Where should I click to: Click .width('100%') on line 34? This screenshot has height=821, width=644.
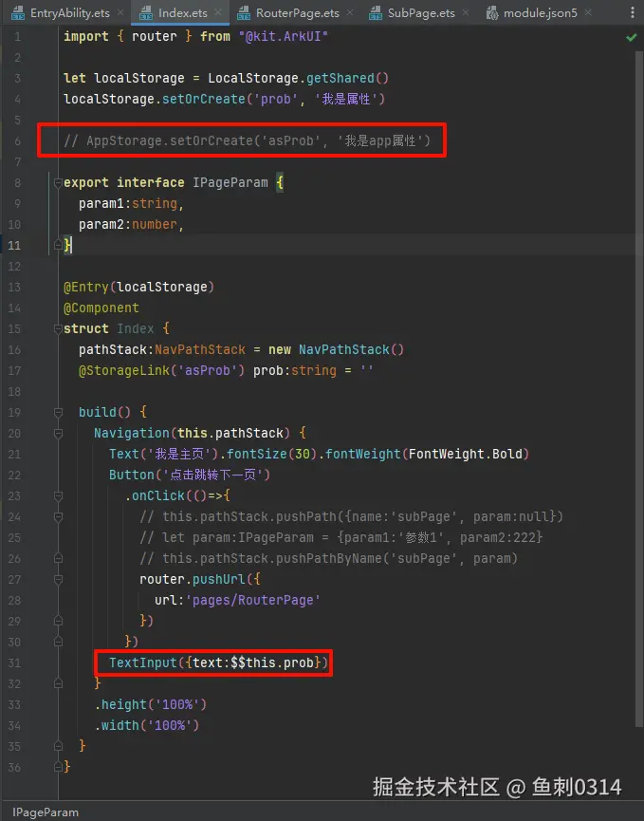(146, 725)
